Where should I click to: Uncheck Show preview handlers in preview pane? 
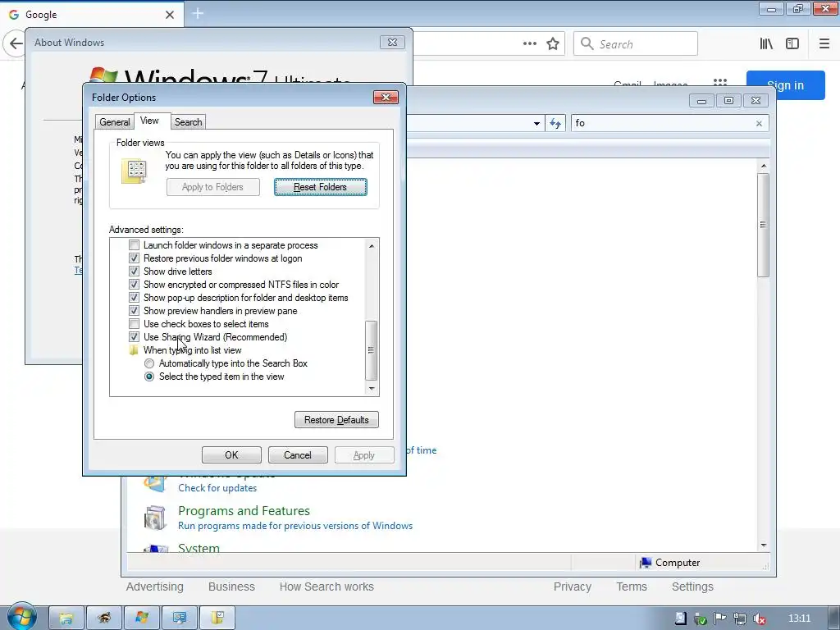[x=134, y=311]
